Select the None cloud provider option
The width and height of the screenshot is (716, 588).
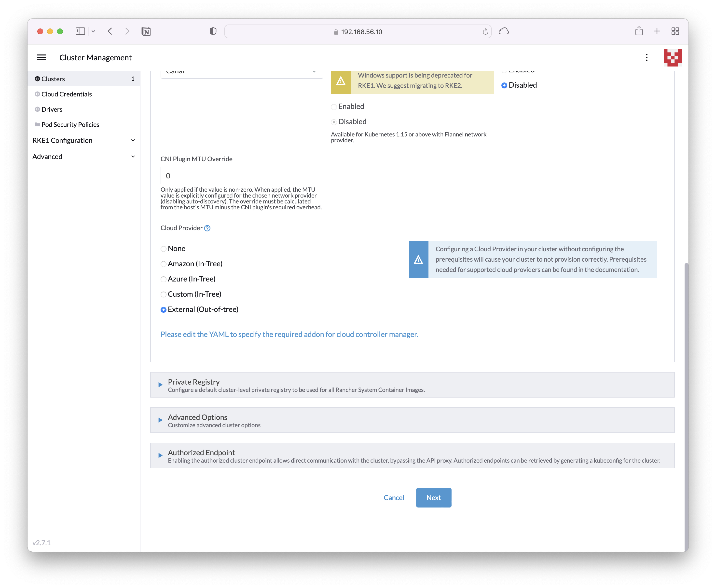(x=164, y=249)
